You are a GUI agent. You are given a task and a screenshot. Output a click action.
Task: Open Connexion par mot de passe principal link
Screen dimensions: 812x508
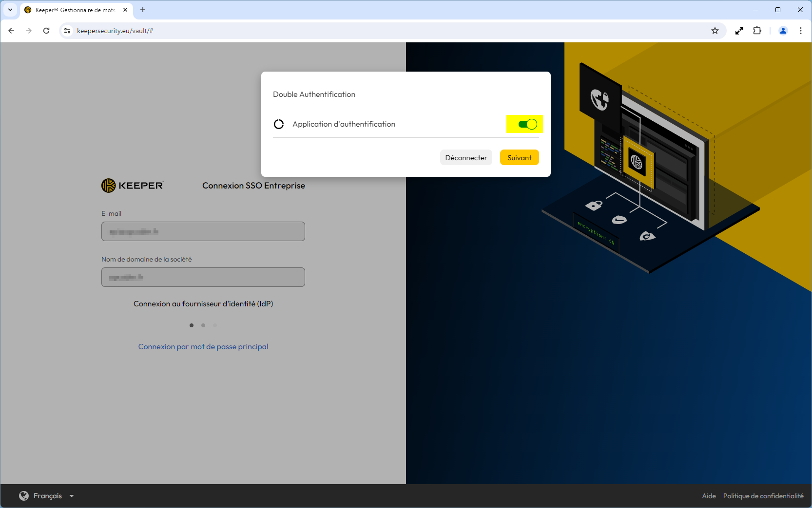click(203, 346)
